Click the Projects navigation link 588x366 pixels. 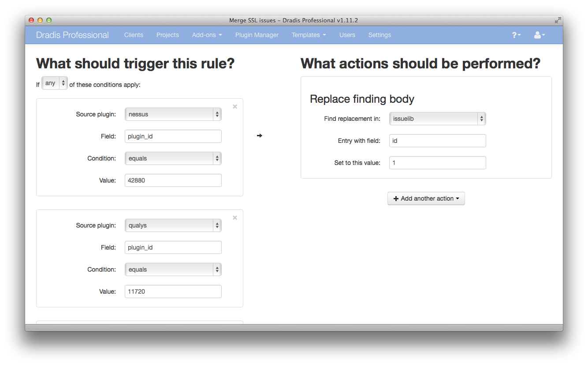point(167,35)
